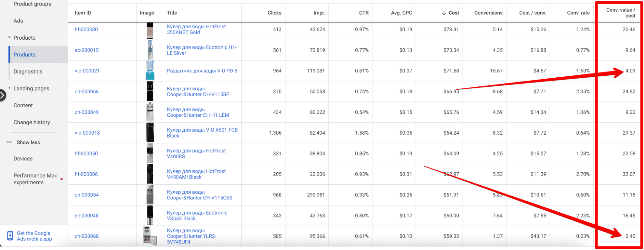The width and height of the screenshot is (644, 250).
Task: Open the ViO PD-B dispenser thumbnail
Action: pos(150,71)
